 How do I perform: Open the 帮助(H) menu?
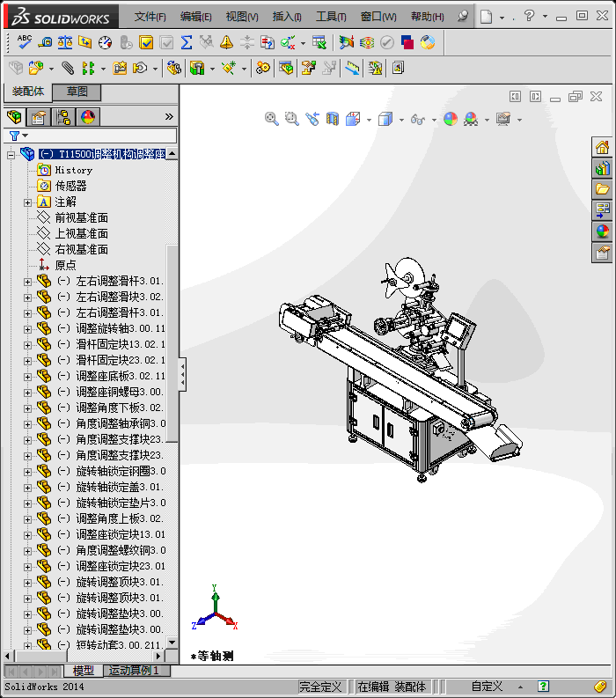tap(428, 17)
